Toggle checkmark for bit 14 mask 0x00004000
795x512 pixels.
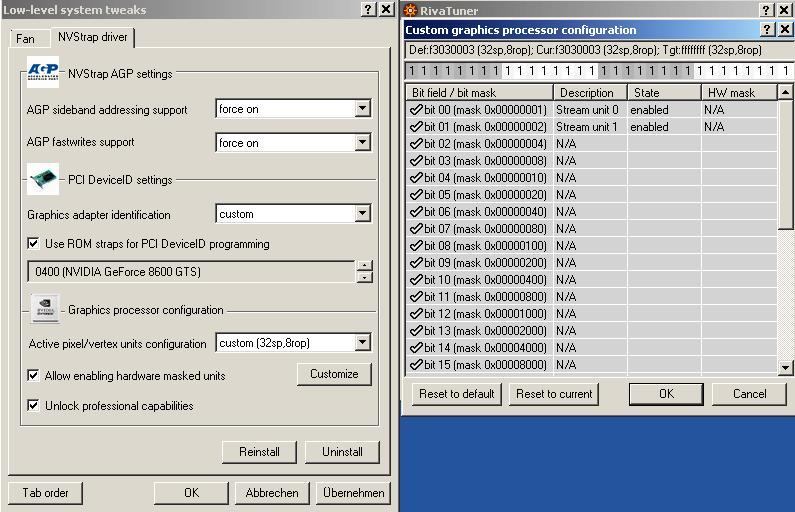(416, 348)
